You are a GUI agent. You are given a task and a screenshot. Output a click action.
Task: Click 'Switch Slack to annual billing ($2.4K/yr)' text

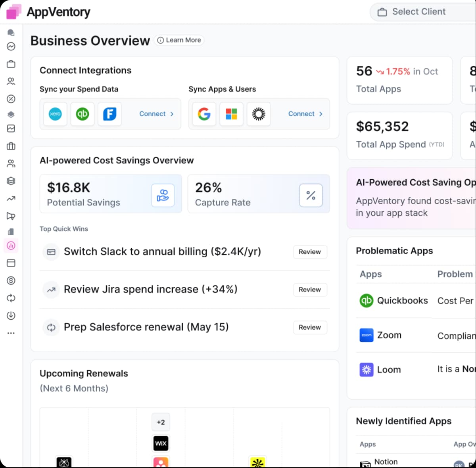(x=162, y=251)
